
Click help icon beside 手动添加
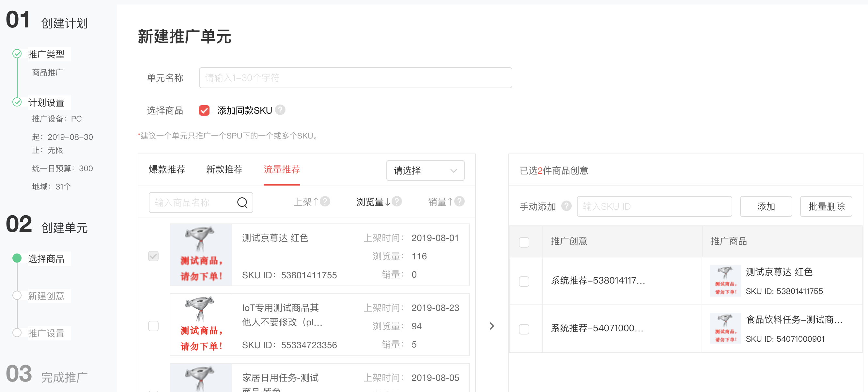click(566, 206)
